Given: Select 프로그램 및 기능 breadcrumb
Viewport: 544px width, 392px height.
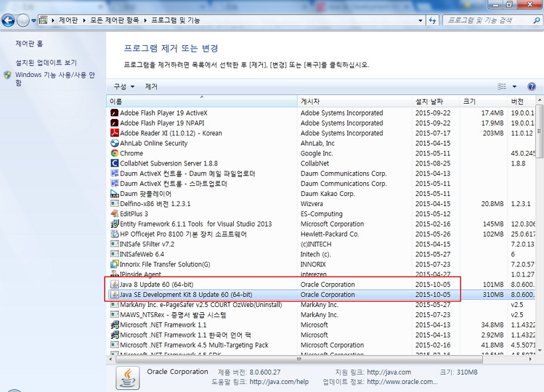Looking at the screenshot, I should click(x=175, y=20).
